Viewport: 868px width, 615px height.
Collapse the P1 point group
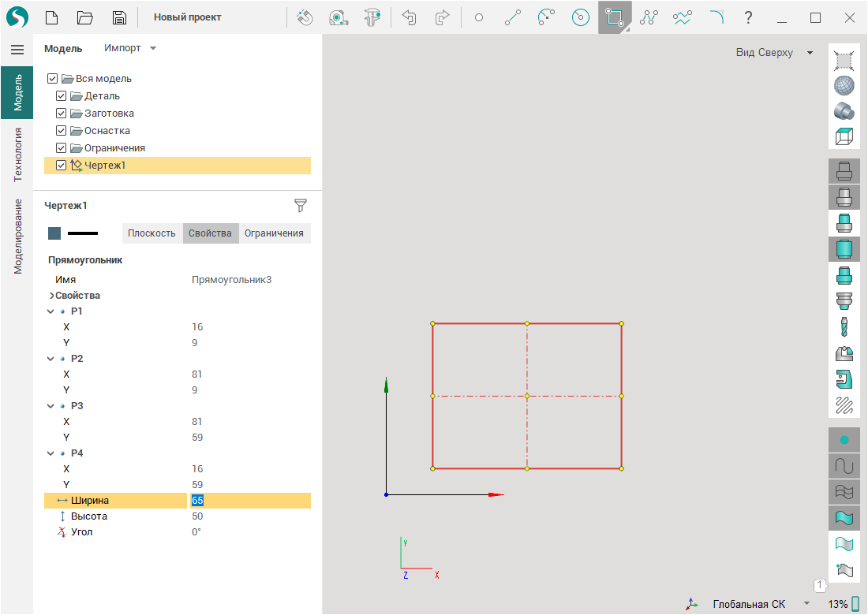[x=51, y=311]
